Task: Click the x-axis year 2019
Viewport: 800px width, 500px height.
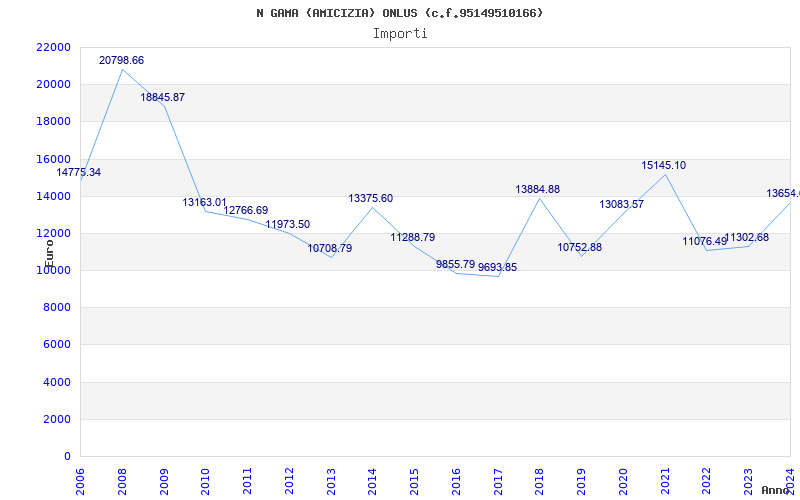Action: (582, 481)
